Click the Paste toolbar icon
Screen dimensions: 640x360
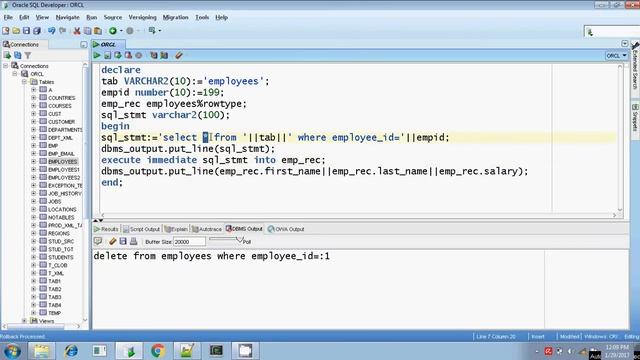tap(98, 31)
